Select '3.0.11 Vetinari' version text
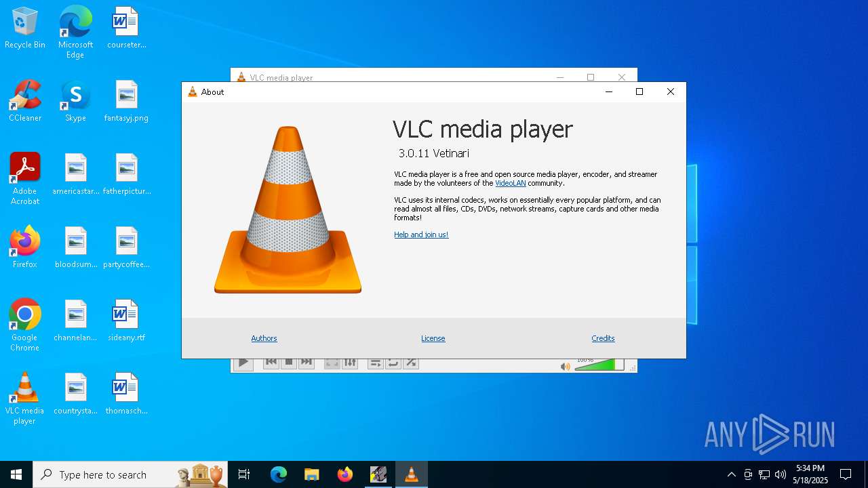Image resolution: width=868 pixels, height=488 pixels. [x=434, y=153]
